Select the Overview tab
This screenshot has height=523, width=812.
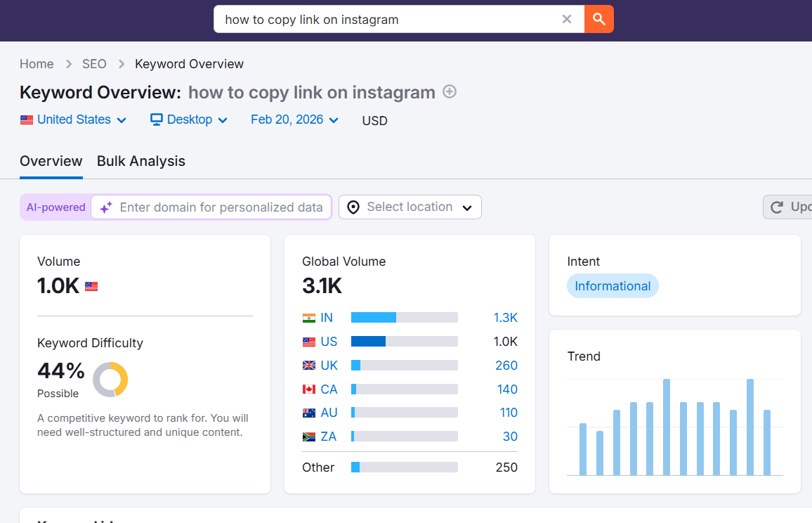tap(51, 161)
